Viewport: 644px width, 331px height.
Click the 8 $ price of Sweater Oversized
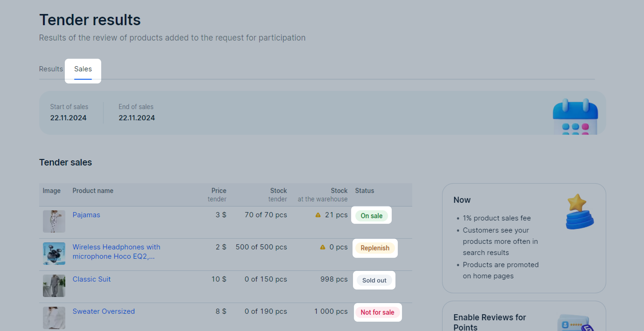221,311
